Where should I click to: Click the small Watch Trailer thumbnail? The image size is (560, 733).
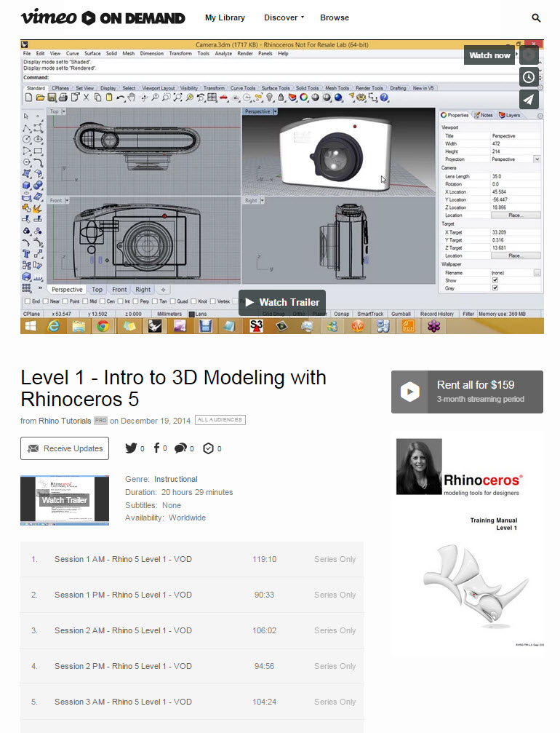point(65,500)
